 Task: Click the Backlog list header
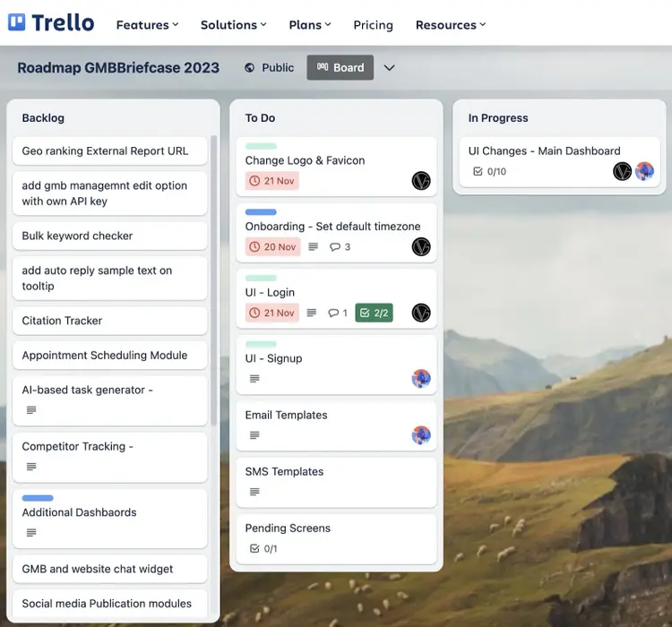point(43,118)
